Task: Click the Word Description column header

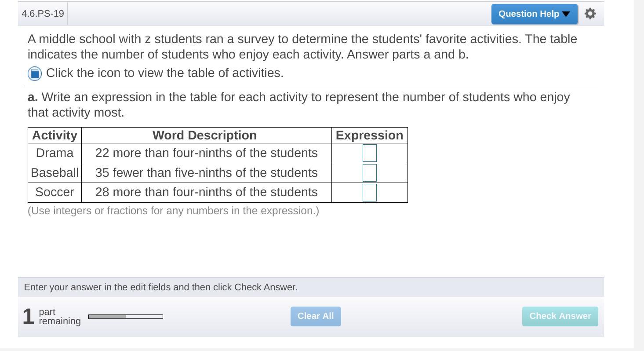Action: pos(204,135)
